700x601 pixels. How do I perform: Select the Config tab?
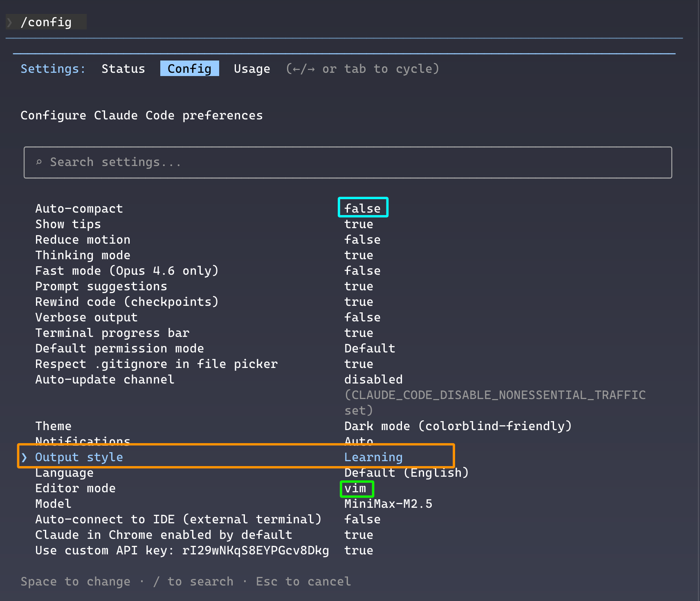click(189, 69)
